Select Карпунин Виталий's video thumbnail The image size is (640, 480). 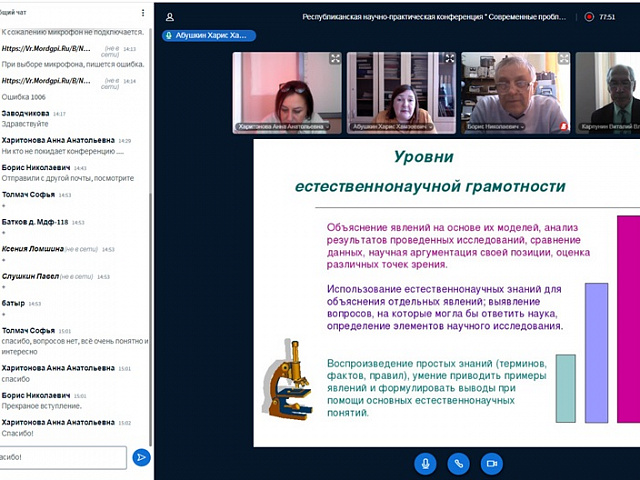tap(609, 92)
